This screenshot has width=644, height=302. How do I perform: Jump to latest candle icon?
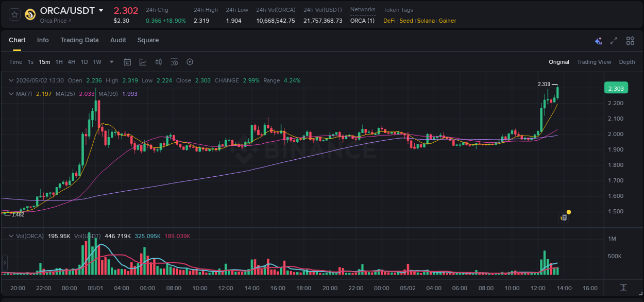point(623,288)
